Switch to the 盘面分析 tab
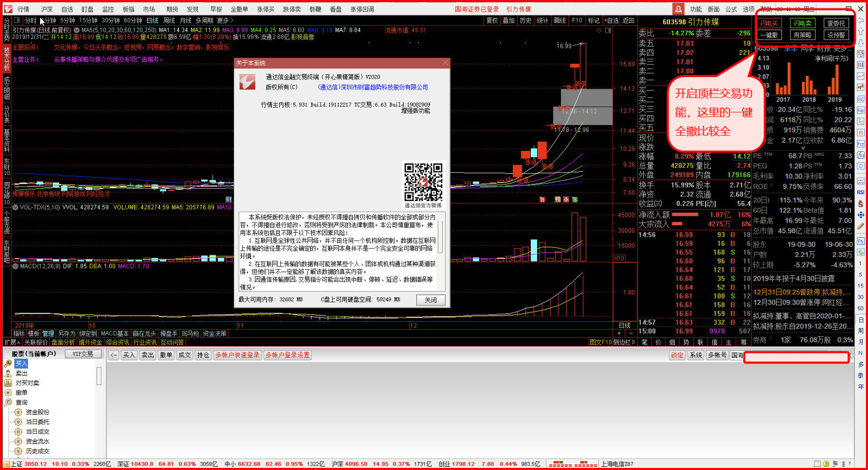868x470 pixels. pyautogui.click(x=63, y=342)
